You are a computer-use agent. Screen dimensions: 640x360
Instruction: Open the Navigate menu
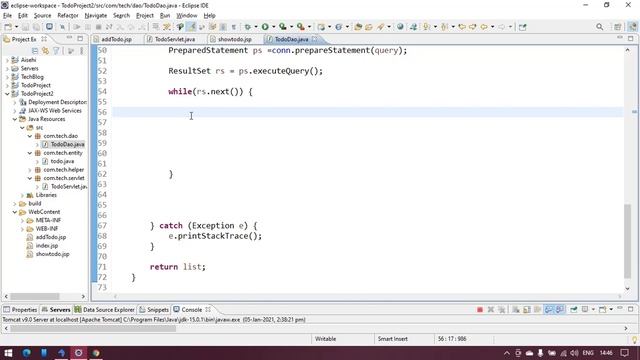(x=96, y=16)
